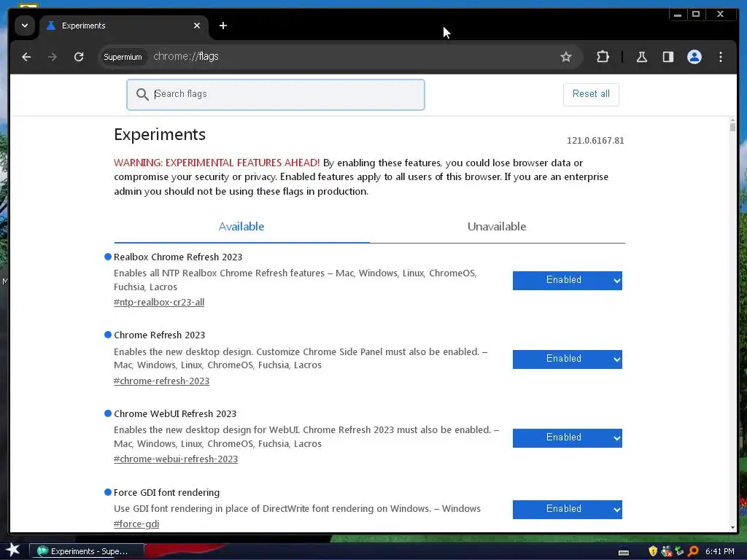The image size is (747, 560).
Task: Open the Start menu star button
Action: click(13, 551)
